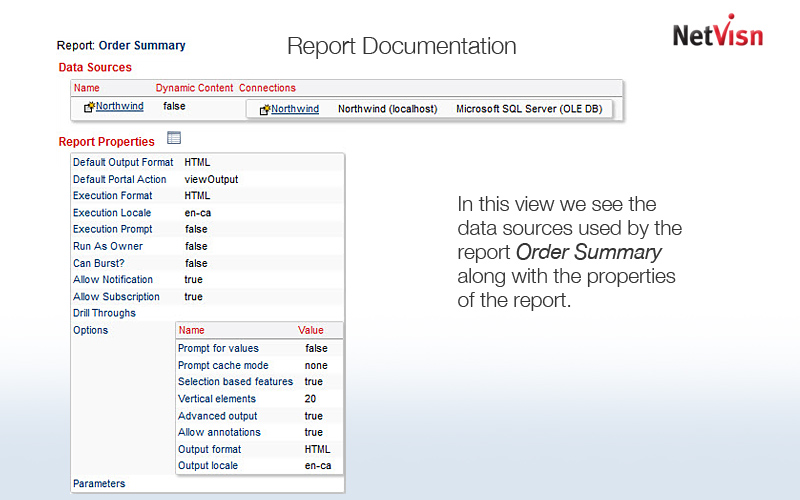Click the Allow Notification property
Screen dimensions: 800x500
[x=113, y=280]
